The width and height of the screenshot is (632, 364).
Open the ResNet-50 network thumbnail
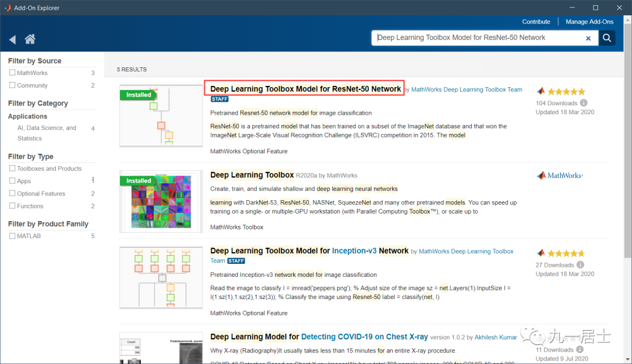[x=162, y=116]
